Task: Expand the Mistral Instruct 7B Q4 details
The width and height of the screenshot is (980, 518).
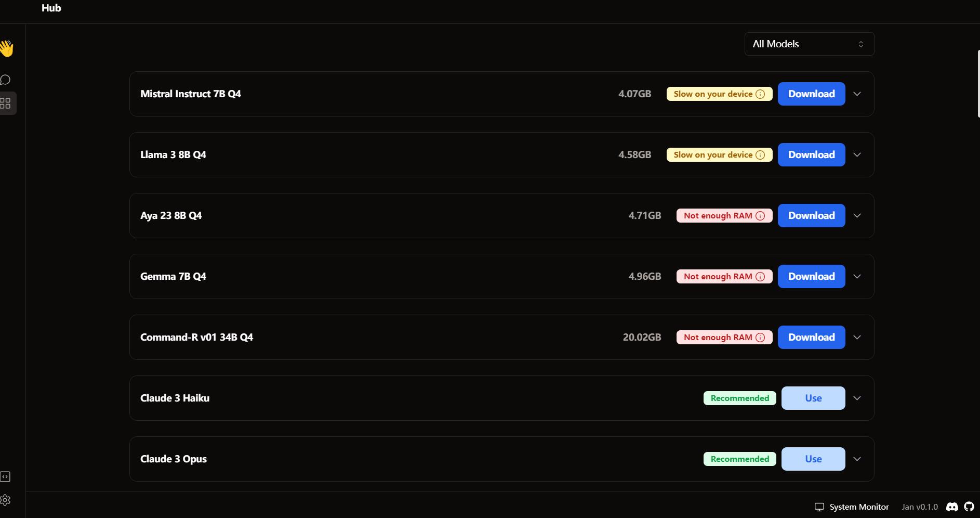Action: [857, 94]
